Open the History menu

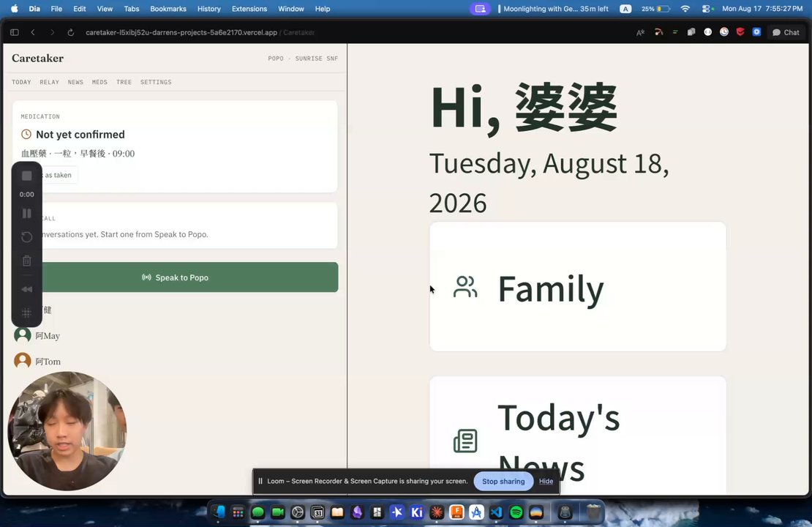pyautogui.click(x=208, y=9)
